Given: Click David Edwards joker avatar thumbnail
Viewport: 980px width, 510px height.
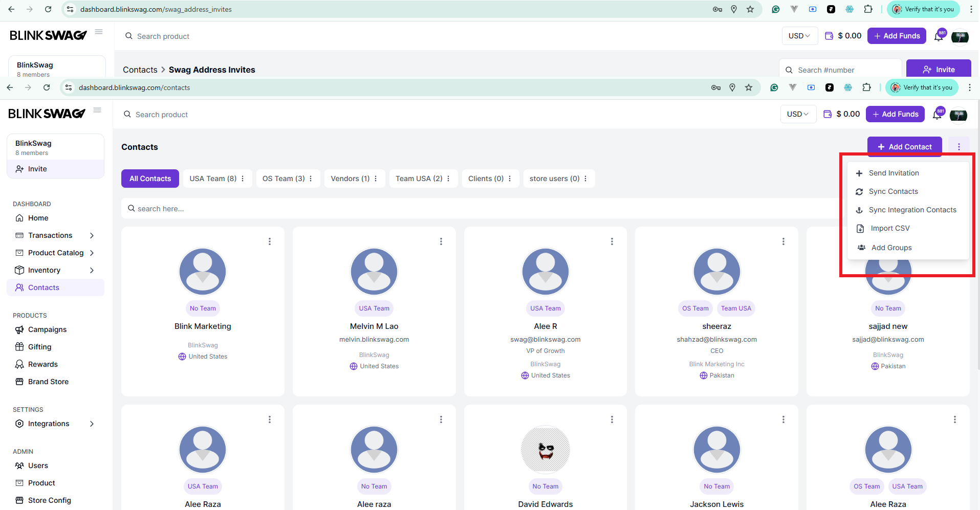Looking at the screenshot, I should [x=546, y=450].
